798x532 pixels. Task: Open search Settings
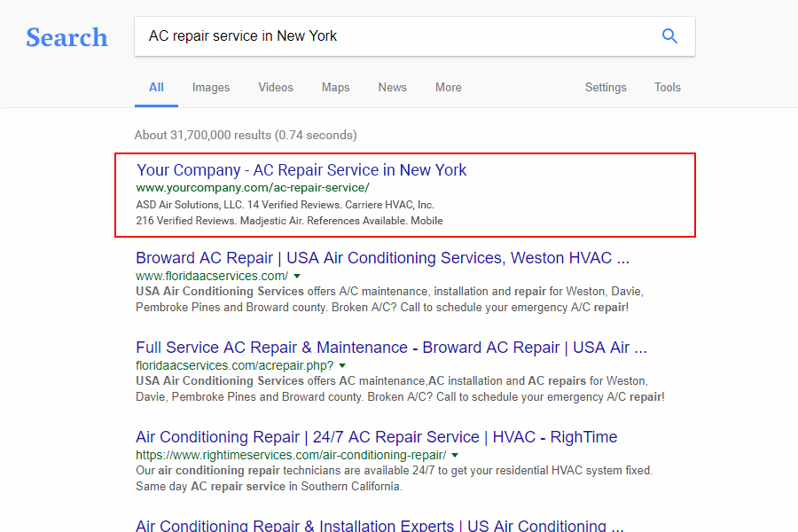click(606, 87)
